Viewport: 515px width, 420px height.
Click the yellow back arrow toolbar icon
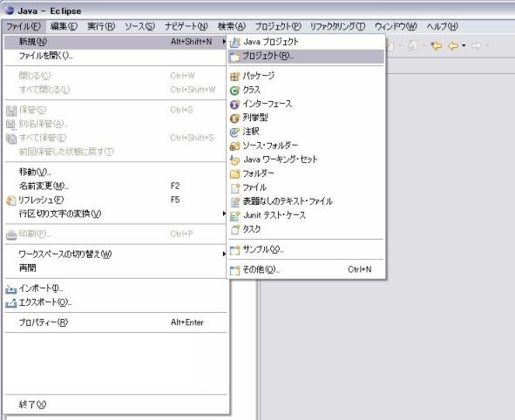[453, 46]
